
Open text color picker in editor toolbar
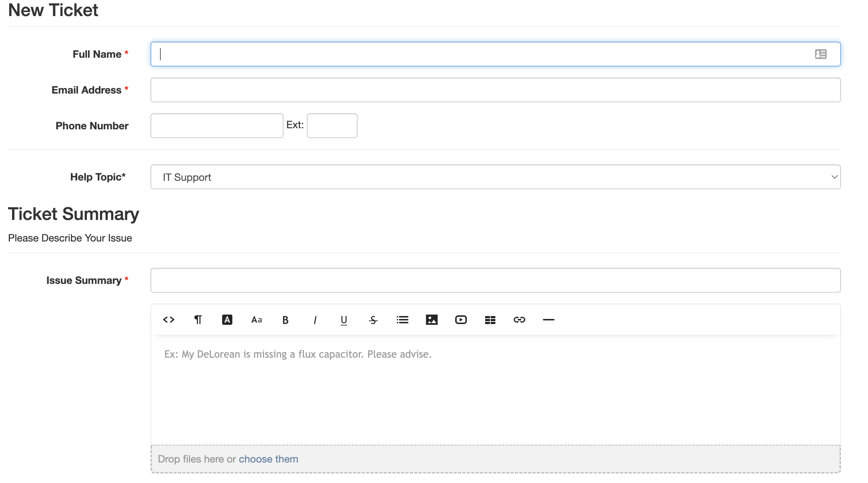coord(227,320)
